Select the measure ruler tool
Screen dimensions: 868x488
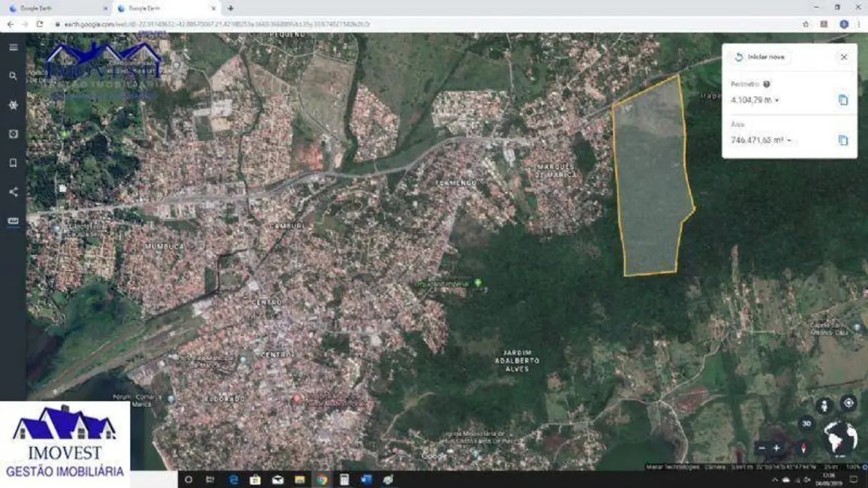14,221
